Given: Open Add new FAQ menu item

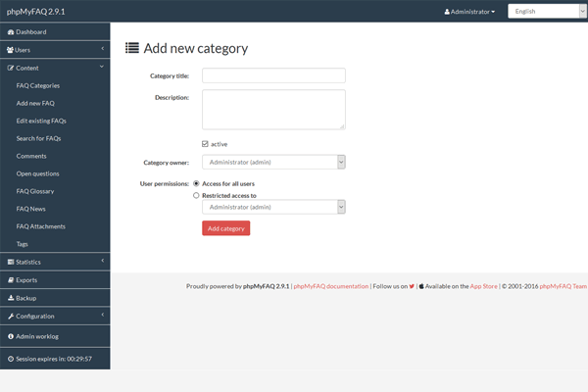Looking at the screenshot, I should [x=35, y=103].
